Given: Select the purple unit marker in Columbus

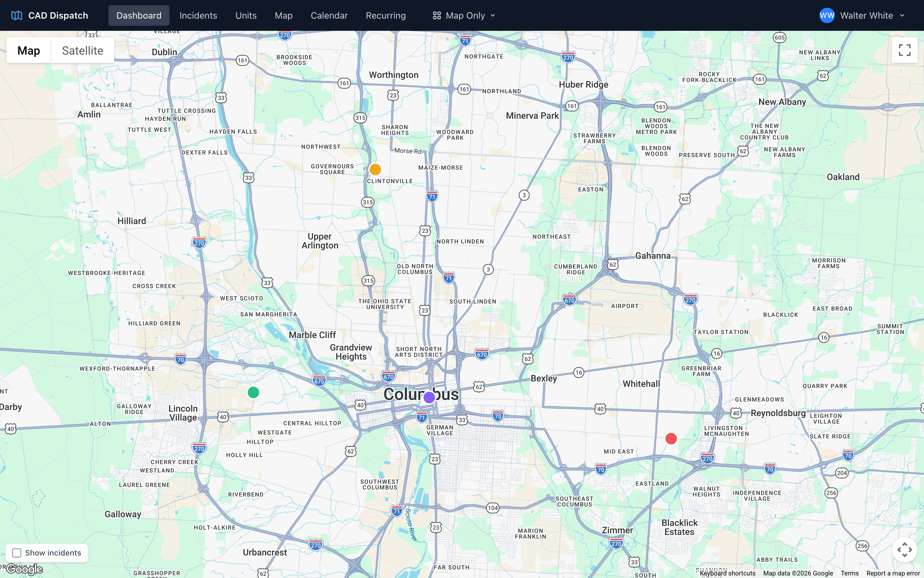Looking at the screenshot, I should click(429, 398).
